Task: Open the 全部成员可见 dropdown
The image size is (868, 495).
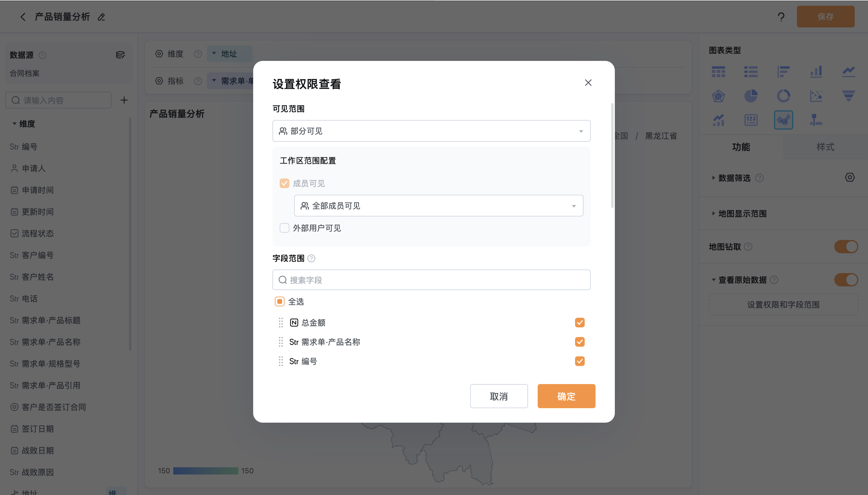Action: click(x=439, y=206)
